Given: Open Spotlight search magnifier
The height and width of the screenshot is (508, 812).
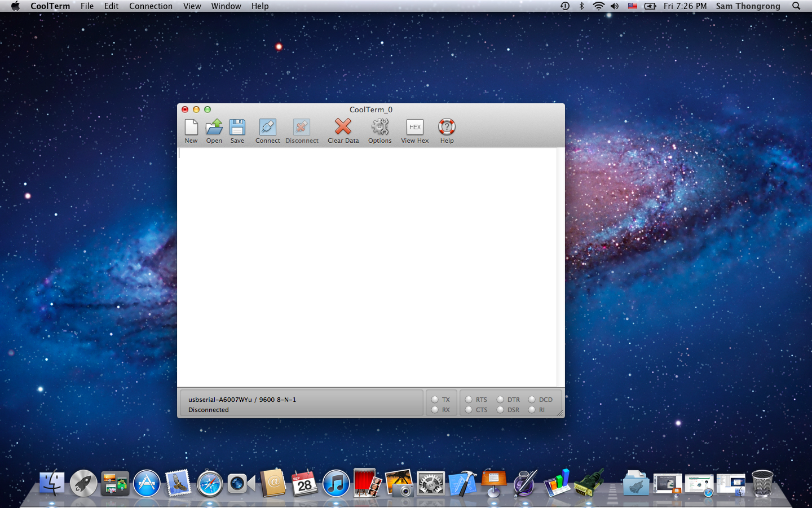Looking at the screenshot, I should click(796, 6).
